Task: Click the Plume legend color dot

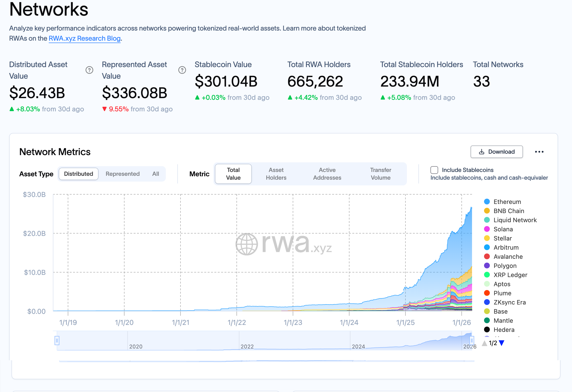Action: point(487,293)
